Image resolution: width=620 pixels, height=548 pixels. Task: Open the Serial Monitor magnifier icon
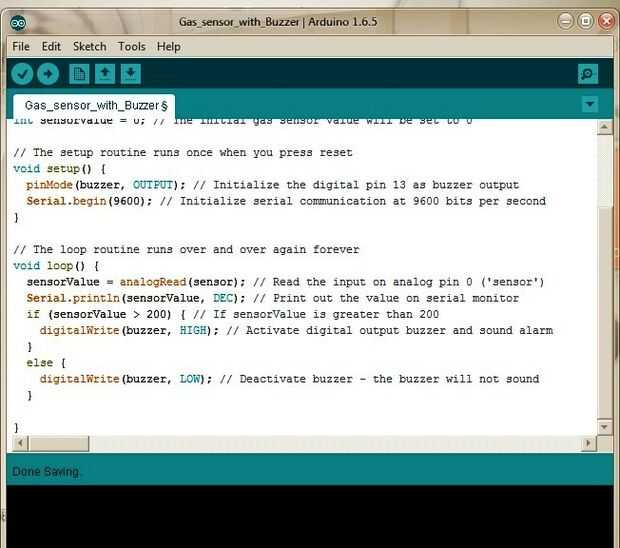click(588, 74)
